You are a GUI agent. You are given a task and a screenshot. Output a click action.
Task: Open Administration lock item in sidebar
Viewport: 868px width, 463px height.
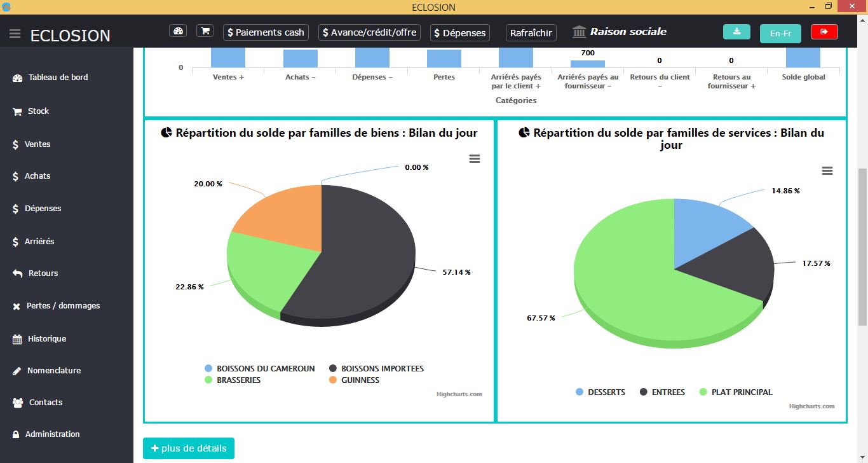point(52,434)
